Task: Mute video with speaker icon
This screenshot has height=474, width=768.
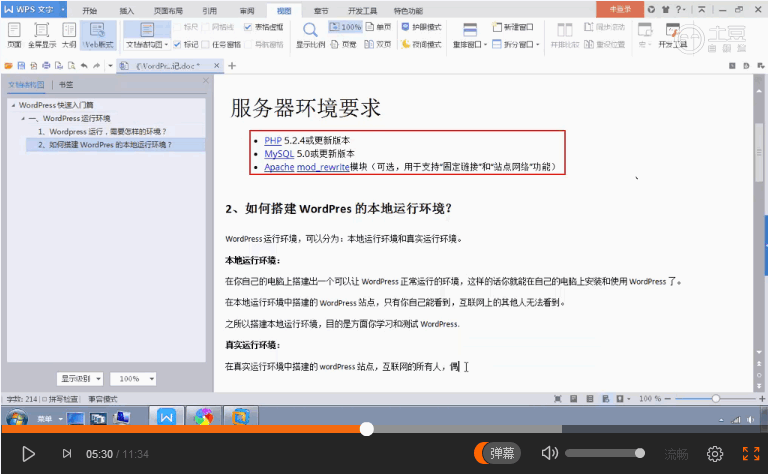Action: tap(550, 453)
